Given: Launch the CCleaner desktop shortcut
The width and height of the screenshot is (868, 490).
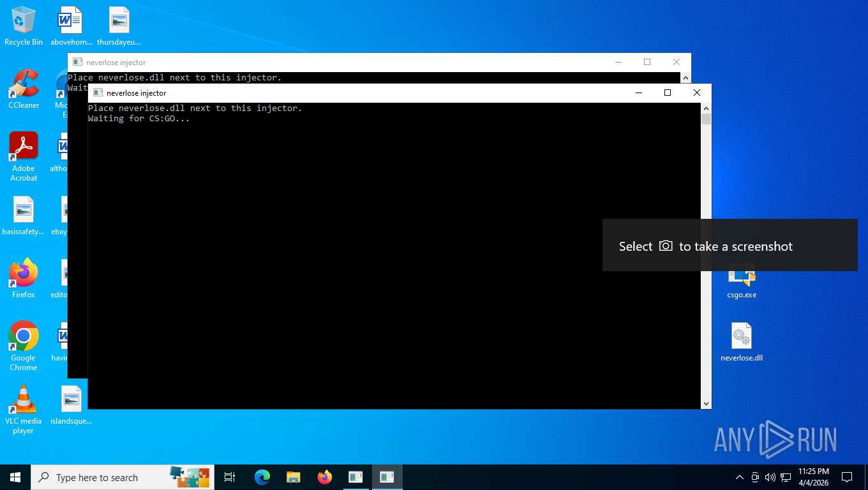Looking at the screenshot, I should (24, 89).
